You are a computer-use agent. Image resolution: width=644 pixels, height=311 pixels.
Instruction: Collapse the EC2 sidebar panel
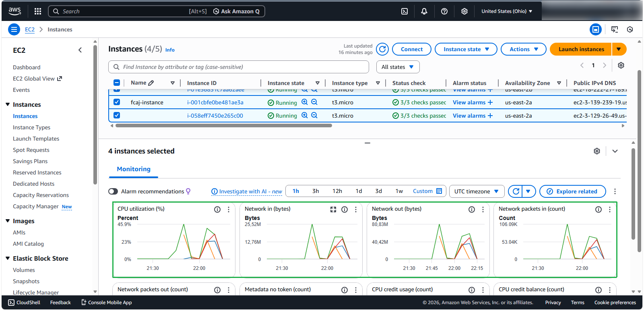click(80, 50)
